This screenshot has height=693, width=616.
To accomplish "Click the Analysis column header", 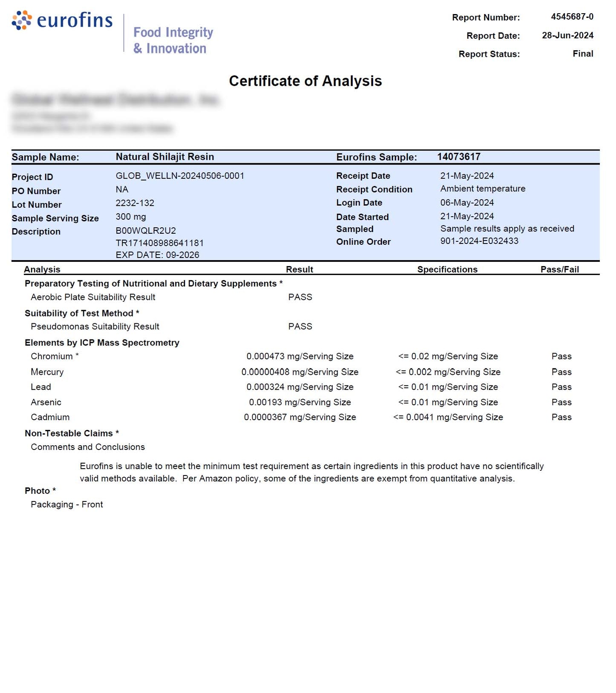I will click(x=42, y=269).
